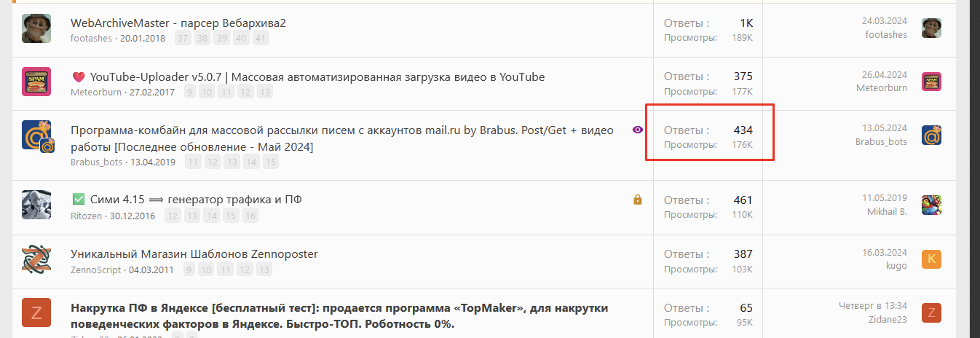Screen dimensions: 980x338
Task: Click views value 103K for Уникальный Магазин
Action: pos(743,270)
